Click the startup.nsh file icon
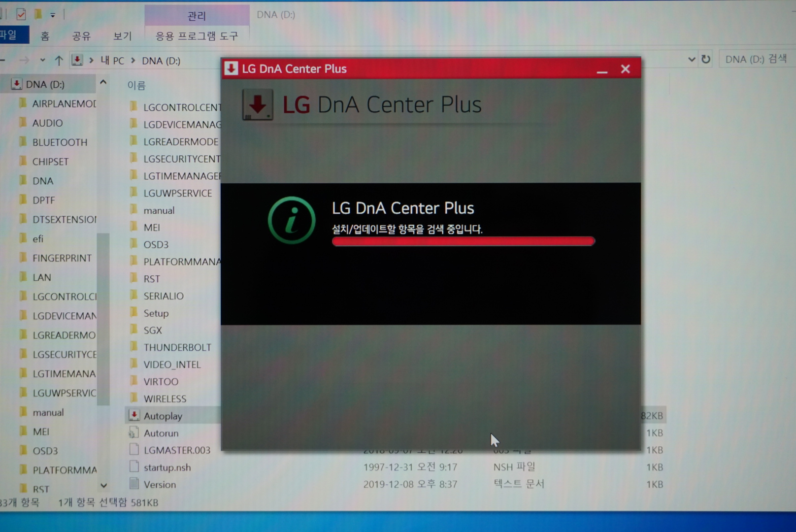Image resolution: width=796 pixels, height=532 pixels. 134,466
